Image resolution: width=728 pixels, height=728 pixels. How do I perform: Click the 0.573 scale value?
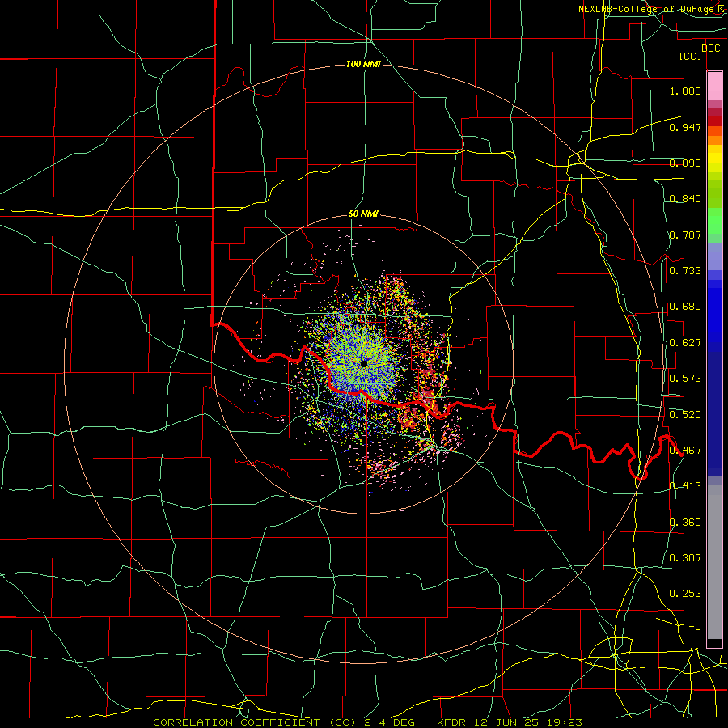[685, 379]
